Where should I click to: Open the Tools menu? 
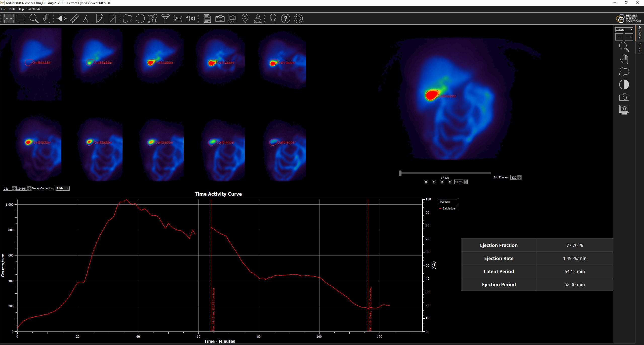pos(12,9)
